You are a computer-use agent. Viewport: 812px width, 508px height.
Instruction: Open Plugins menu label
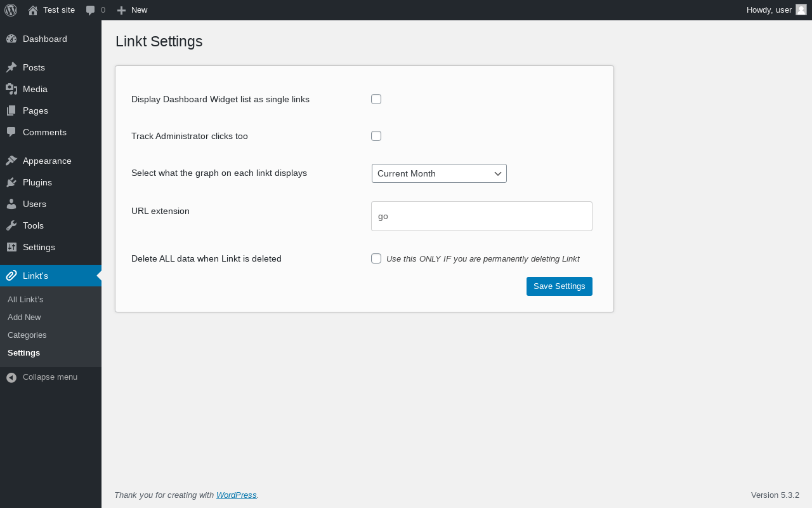tap(37, 182)
